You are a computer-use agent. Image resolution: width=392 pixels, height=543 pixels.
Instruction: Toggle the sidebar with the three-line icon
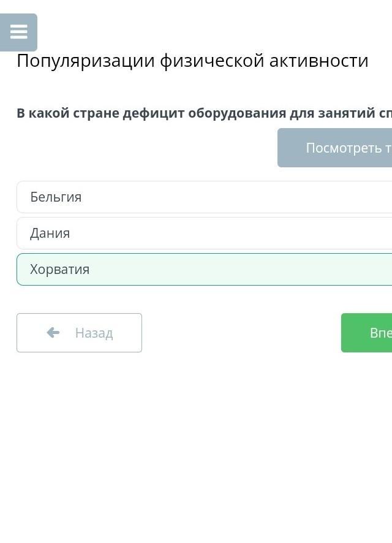tap(18, 32)
